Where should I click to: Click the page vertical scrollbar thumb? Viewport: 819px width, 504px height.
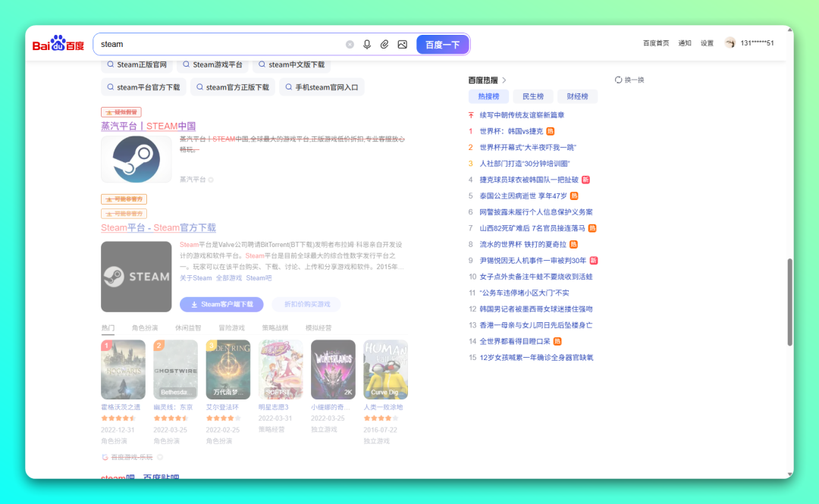[x=789, y=302]
